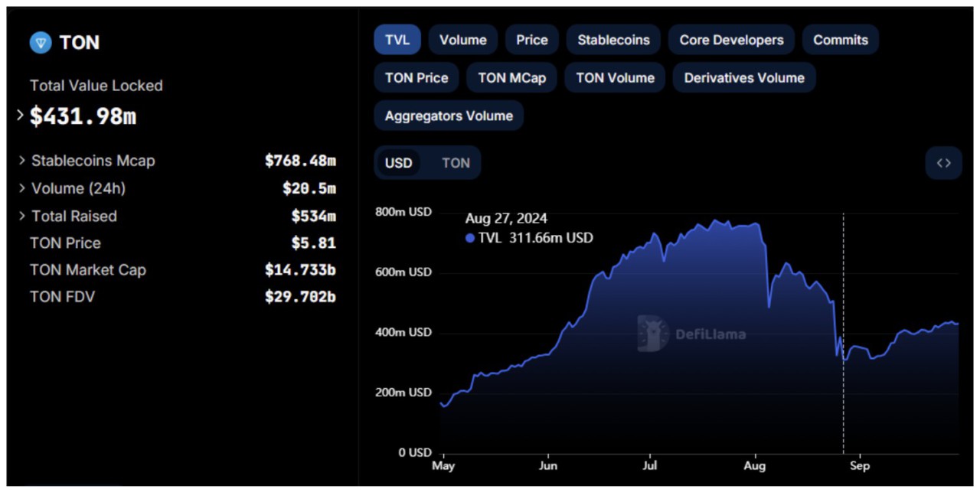
Task: Click the DefiLlama watermark logo
Action: coord(653,333)
